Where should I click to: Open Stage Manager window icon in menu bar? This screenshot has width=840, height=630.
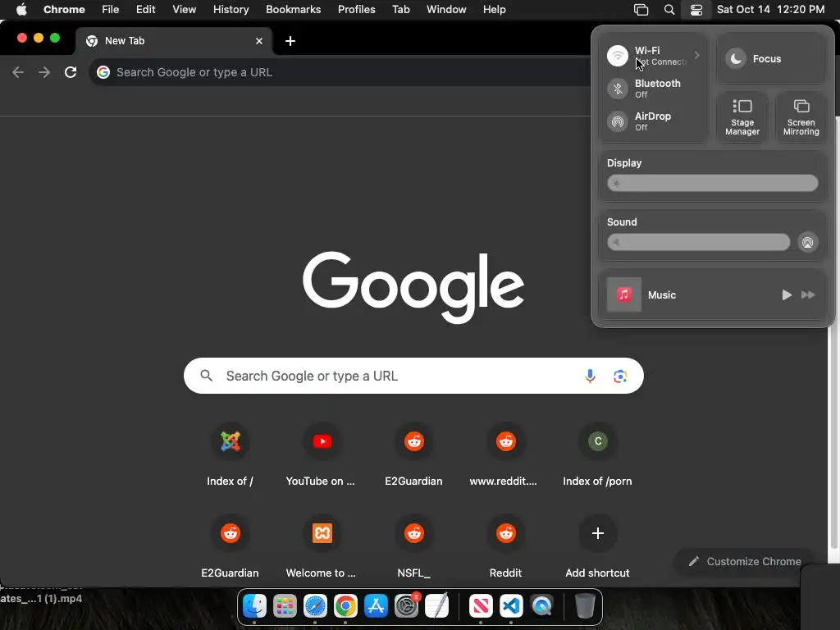(x=641, y=10)
